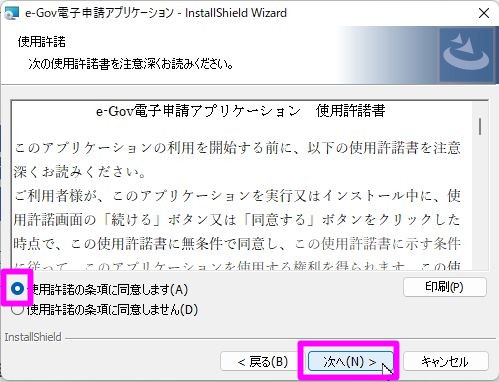The image size is (499, 382).
Task: Click the < 戻る(B) button
Action: [263, 361]
